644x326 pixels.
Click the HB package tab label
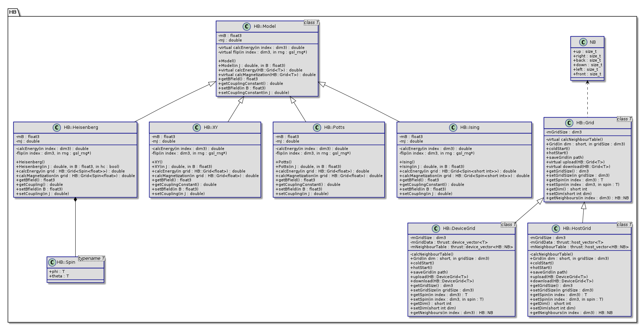click(x=13, y=12)
